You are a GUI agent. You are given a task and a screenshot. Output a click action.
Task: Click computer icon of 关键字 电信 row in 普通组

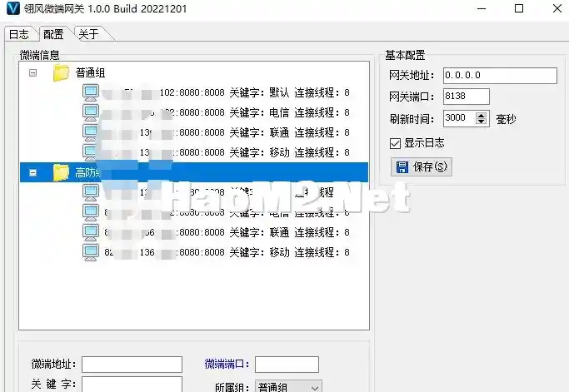[x=90, y=113]
